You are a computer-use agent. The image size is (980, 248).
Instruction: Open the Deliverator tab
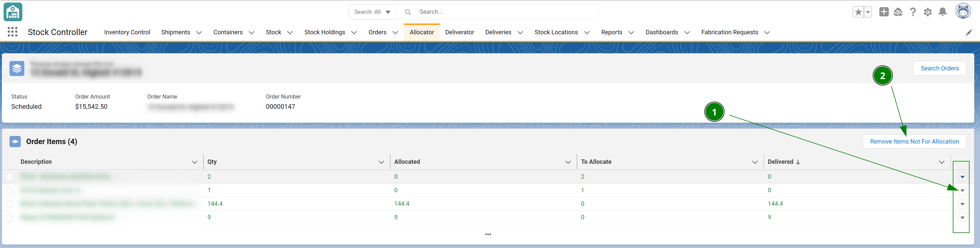pos(460,32)
